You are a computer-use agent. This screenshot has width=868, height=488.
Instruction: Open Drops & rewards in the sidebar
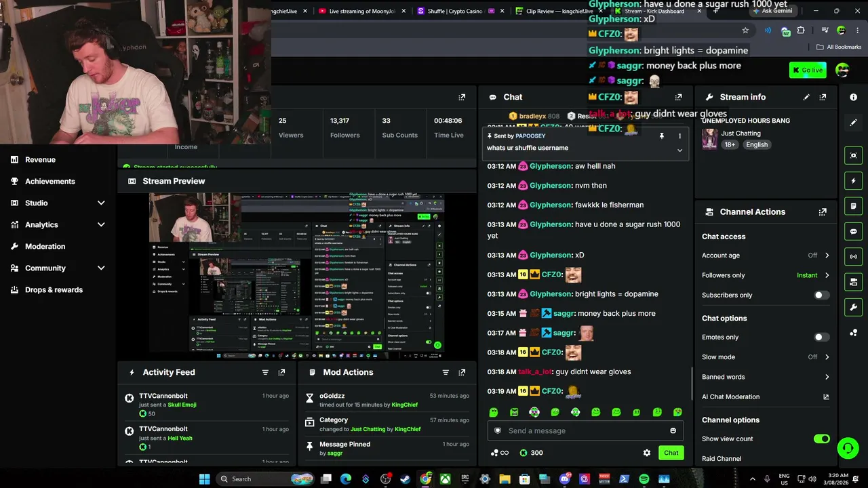tap(54, 289)
